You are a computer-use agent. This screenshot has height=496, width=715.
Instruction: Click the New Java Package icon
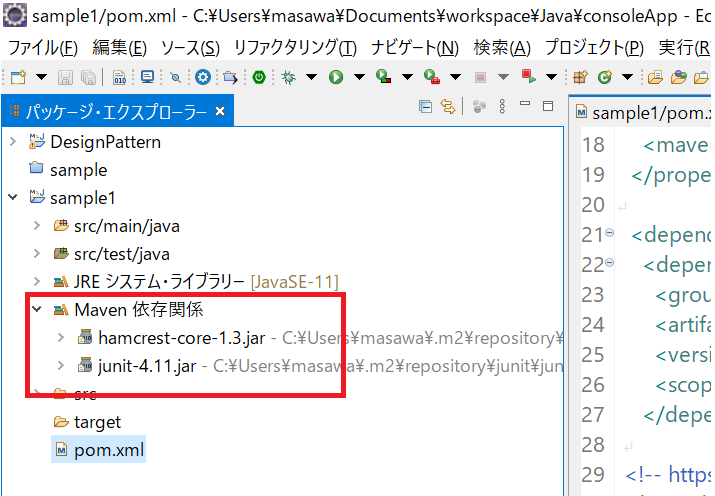click(x=580, y=77)
